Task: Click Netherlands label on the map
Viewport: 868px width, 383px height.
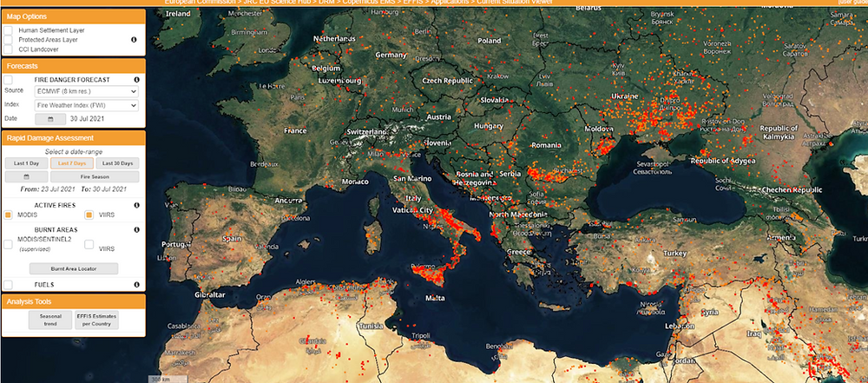Action: pos(334,39)
